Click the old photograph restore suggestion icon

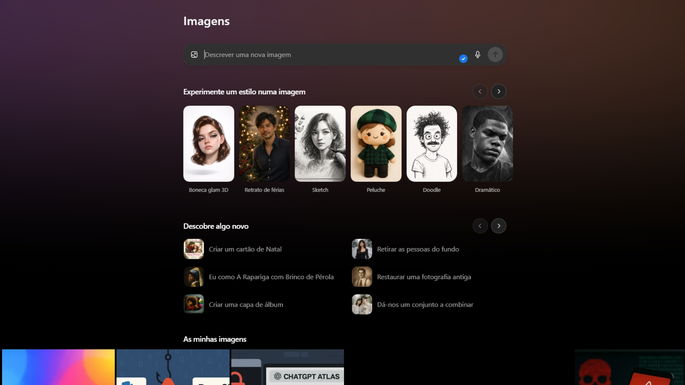coord(362,277)
